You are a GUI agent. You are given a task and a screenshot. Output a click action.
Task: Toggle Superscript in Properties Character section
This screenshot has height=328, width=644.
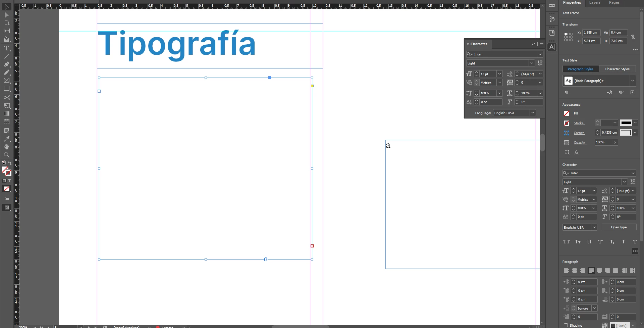tap(601, 242)
